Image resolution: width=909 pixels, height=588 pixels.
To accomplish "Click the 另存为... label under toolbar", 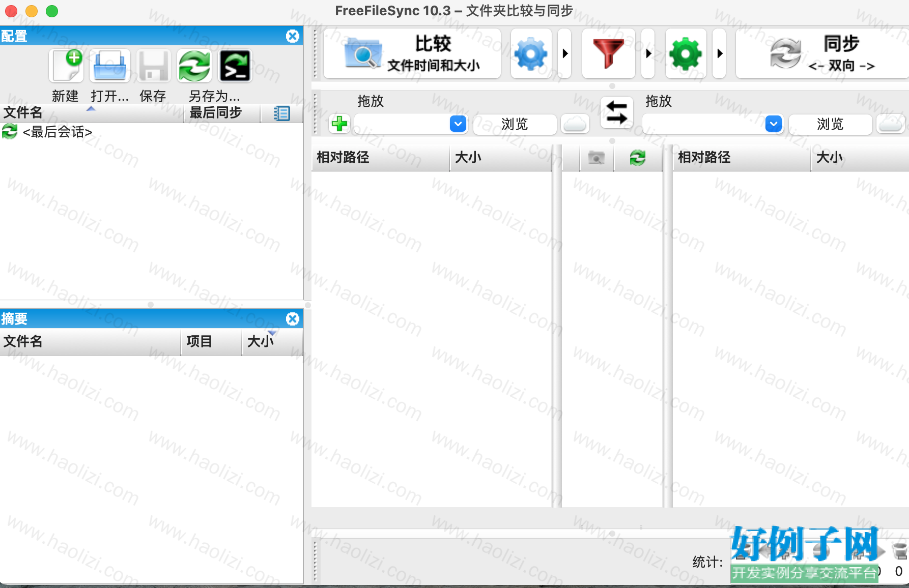I will 214,96.
